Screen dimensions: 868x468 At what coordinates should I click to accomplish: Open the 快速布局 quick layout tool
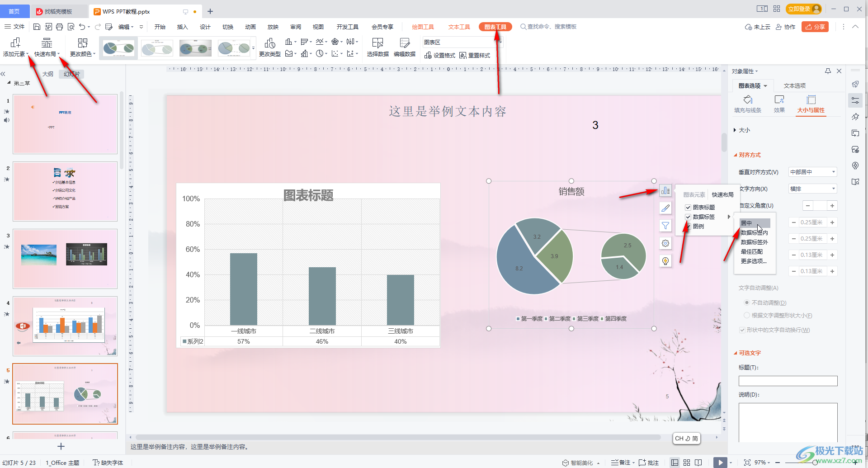pyautogui.click(x=47, y=47)
